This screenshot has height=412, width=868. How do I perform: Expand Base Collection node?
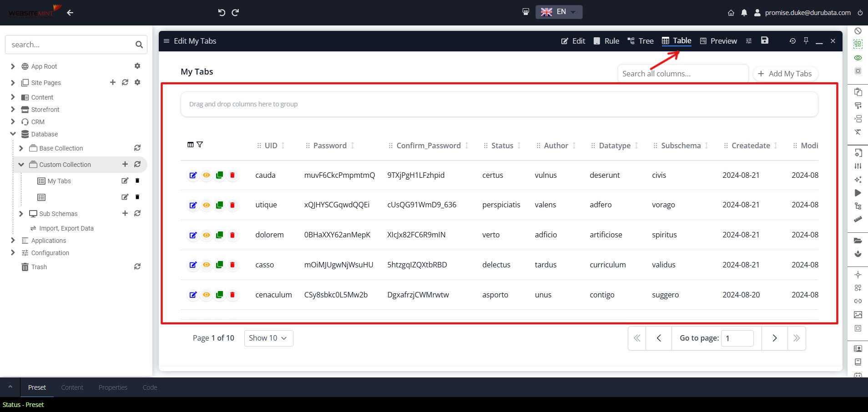(21, 148)
